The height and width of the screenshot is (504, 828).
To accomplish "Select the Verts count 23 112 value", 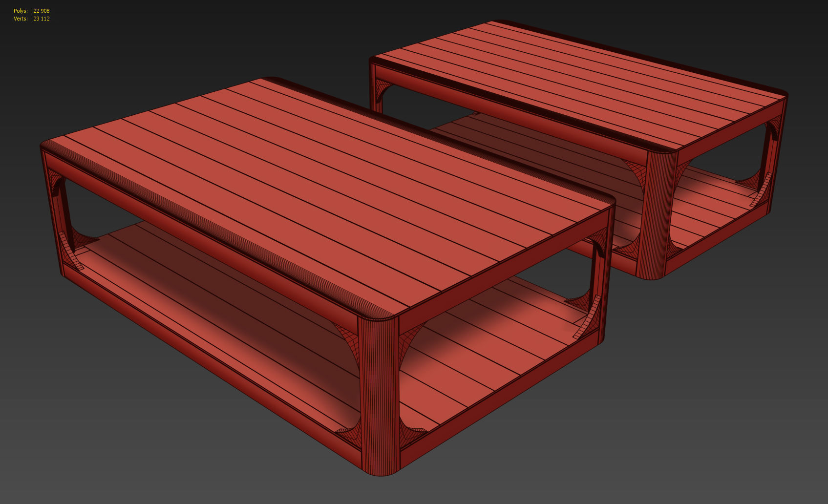I will 42,19.
